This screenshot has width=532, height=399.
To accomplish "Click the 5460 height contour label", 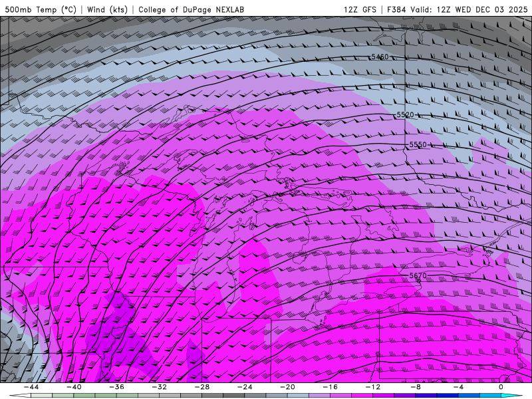I will point(380,57).
